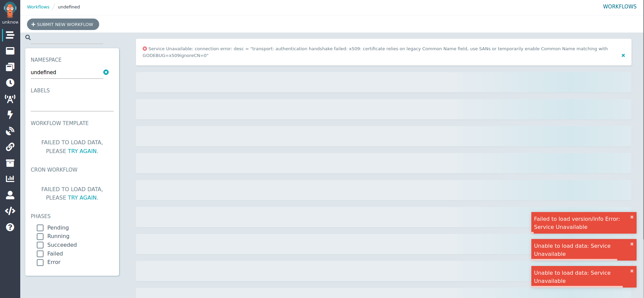This screenshot has width=644, height=298.
Task: Click the namespace input field
Action: coord(67,72)
